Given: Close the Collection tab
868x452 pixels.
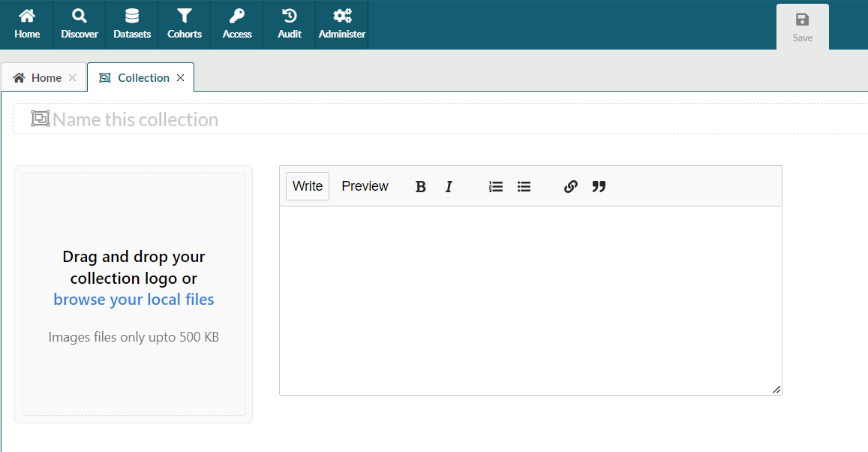Looking at the screenshot, I should tap(180, 78).
